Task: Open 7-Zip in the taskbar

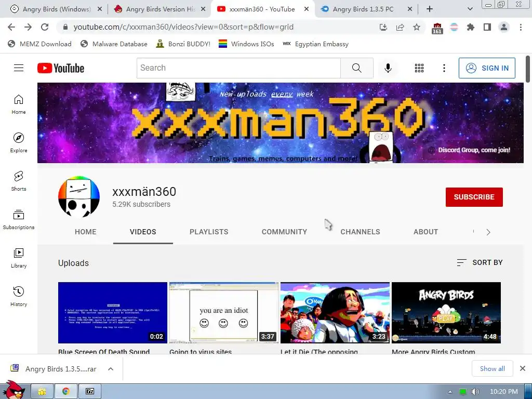Action: click(89, 392)
